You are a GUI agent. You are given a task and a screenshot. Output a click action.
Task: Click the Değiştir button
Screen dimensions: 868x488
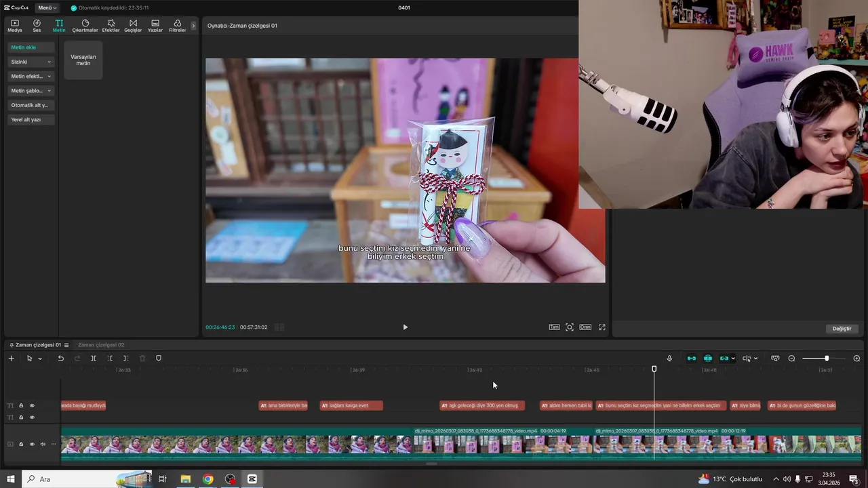[842, 329]
